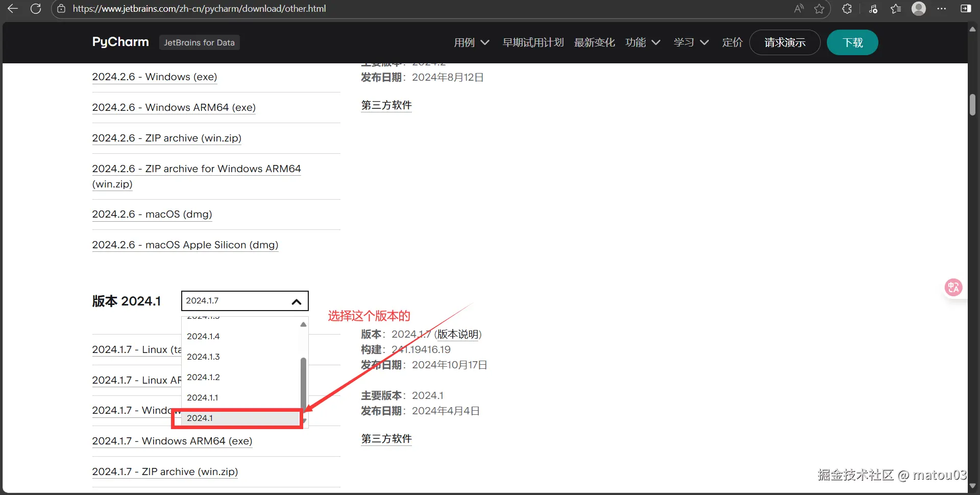
Task: Go back with browser back arrow
Action: (13, 9)
